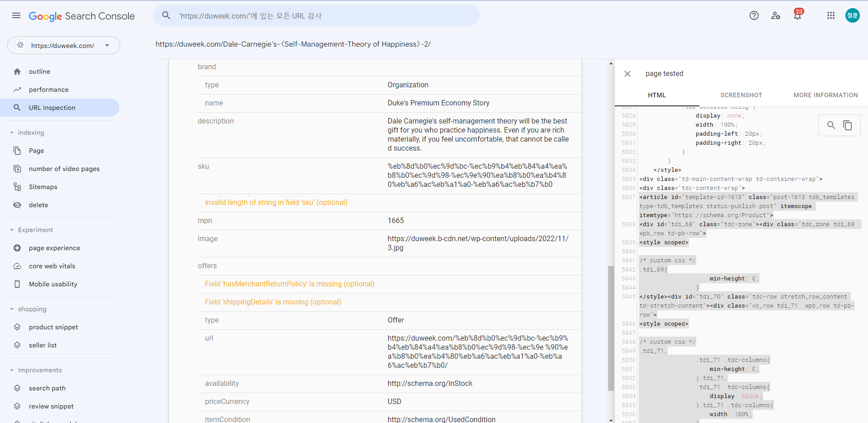Click the home icon beside outline
Viewport: 868px width, 423px height.
(17, 71)
